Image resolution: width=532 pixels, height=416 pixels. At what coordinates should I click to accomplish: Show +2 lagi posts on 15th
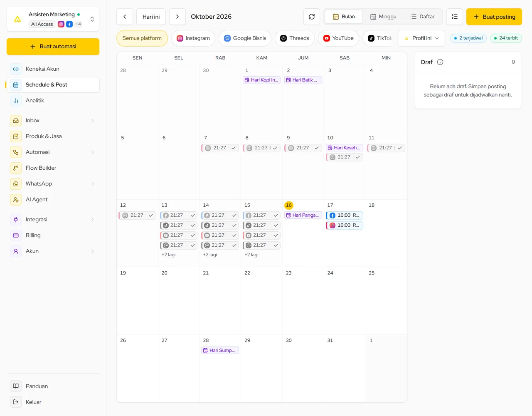tap(251, 255)
